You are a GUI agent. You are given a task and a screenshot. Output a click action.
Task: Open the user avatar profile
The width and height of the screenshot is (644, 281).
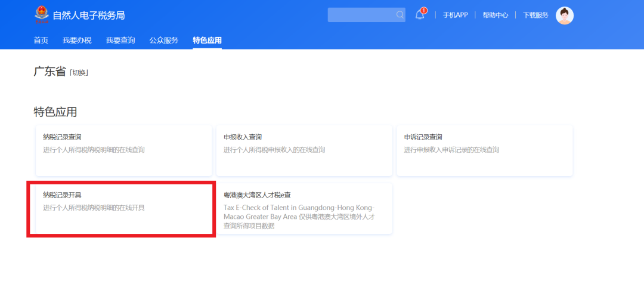click(x=564, y=16)
